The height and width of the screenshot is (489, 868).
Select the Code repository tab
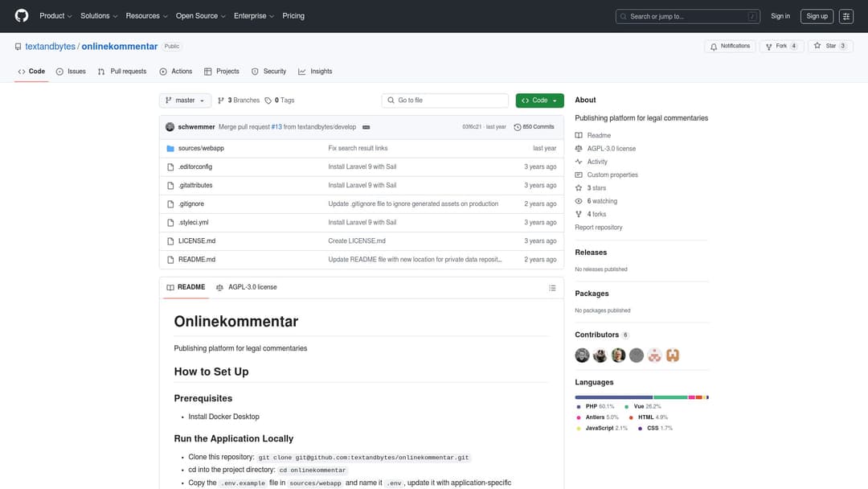click(x=31, y=72)
